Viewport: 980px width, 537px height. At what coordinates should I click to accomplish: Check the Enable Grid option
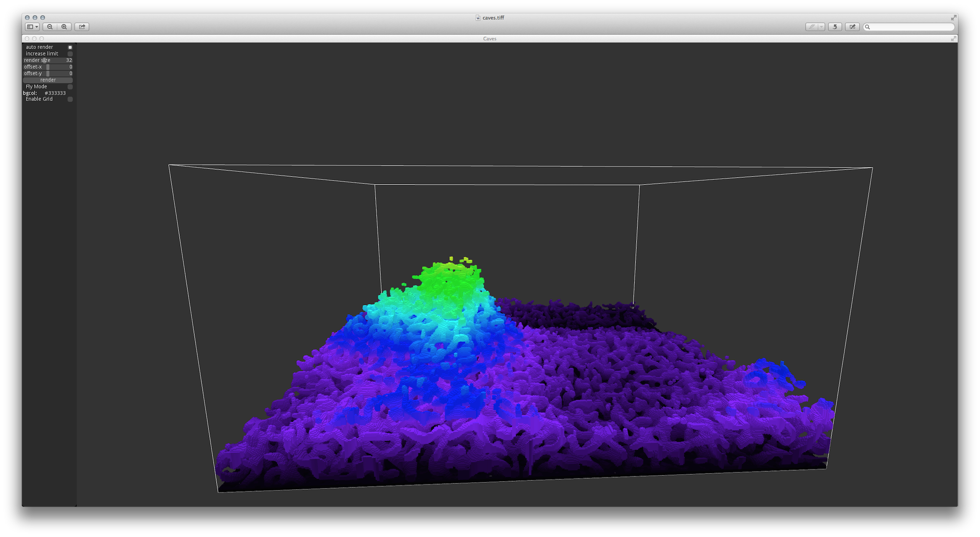70,99
